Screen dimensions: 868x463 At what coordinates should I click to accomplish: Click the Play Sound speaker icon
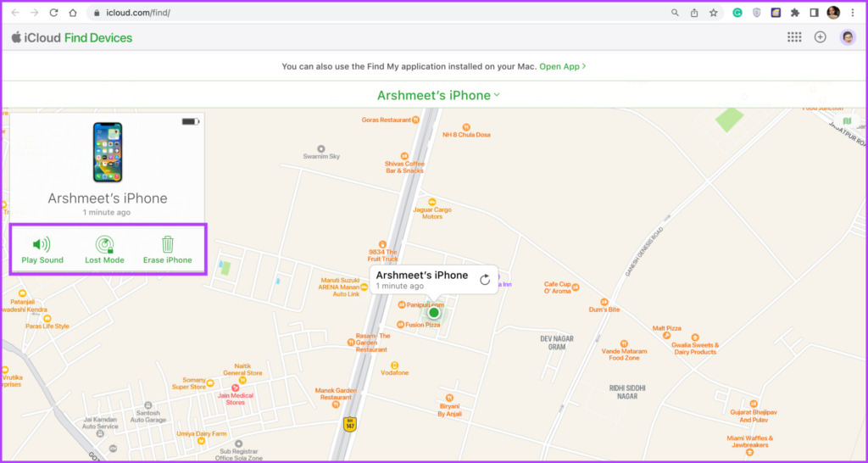coord(42,243)
